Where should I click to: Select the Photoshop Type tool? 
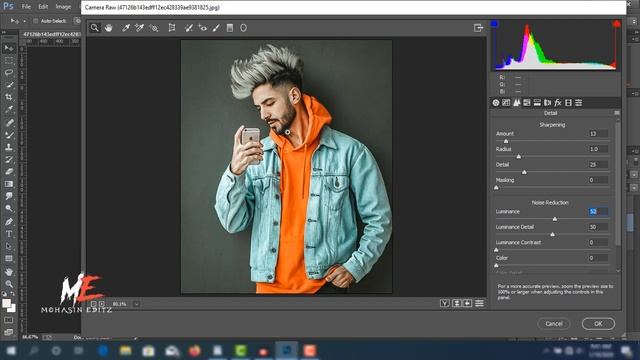coord(9,234)
